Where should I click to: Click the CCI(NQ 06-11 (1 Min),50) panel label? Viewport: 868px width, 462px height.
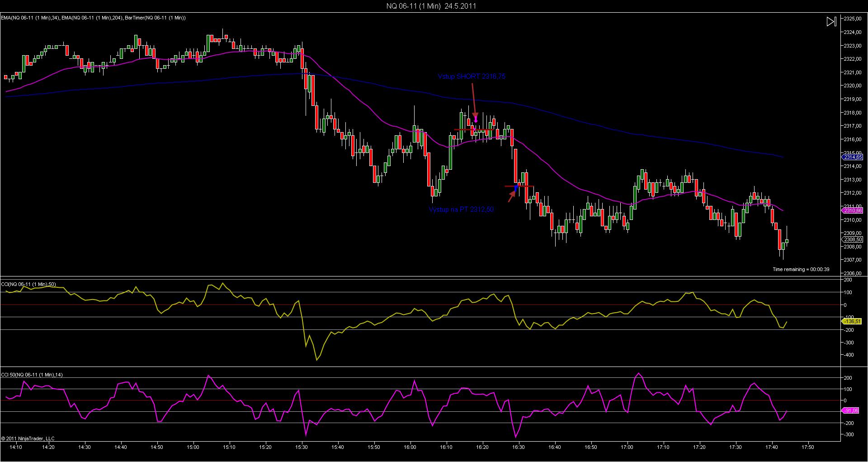28,284
